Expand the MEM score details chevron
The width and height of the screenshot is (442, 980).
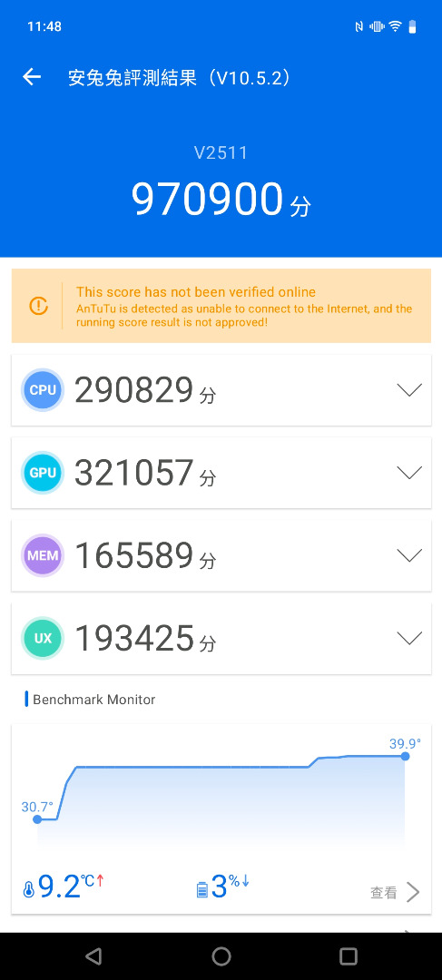[409, 555]
